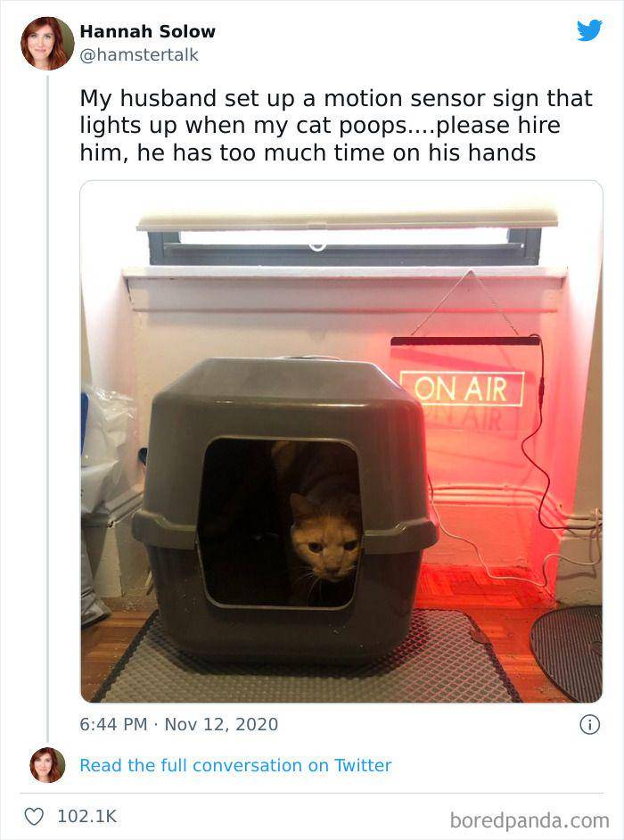Click the round dark mat in the photo corner
Viewport: 624px width, 840px height.
click(x=566, y=652)
